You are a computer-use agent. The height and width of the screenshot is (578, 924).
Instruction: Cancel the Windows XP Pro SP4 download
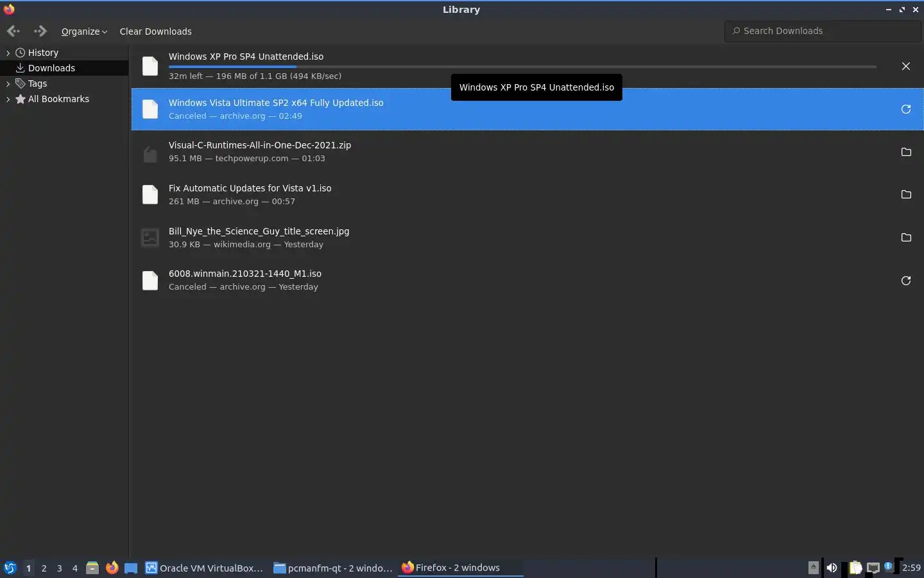pos(905,66)
